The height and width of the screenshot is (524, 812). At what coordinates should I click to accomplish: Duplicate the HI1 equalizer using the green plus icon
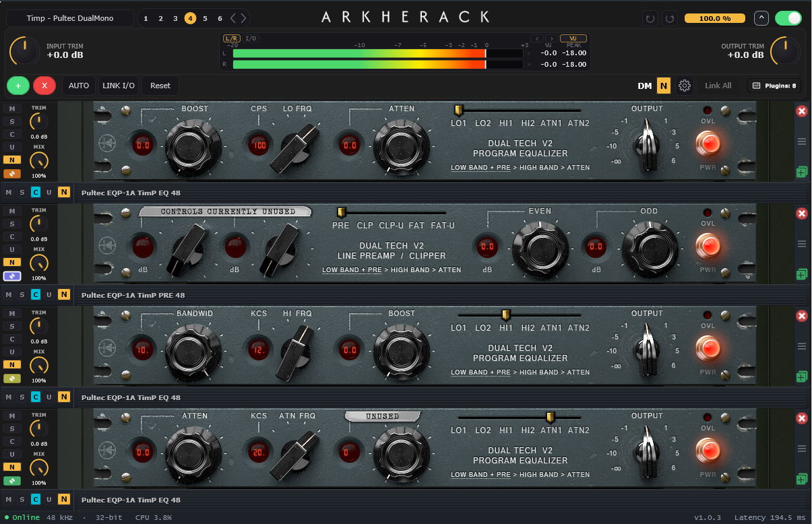(x=802, y=377)
